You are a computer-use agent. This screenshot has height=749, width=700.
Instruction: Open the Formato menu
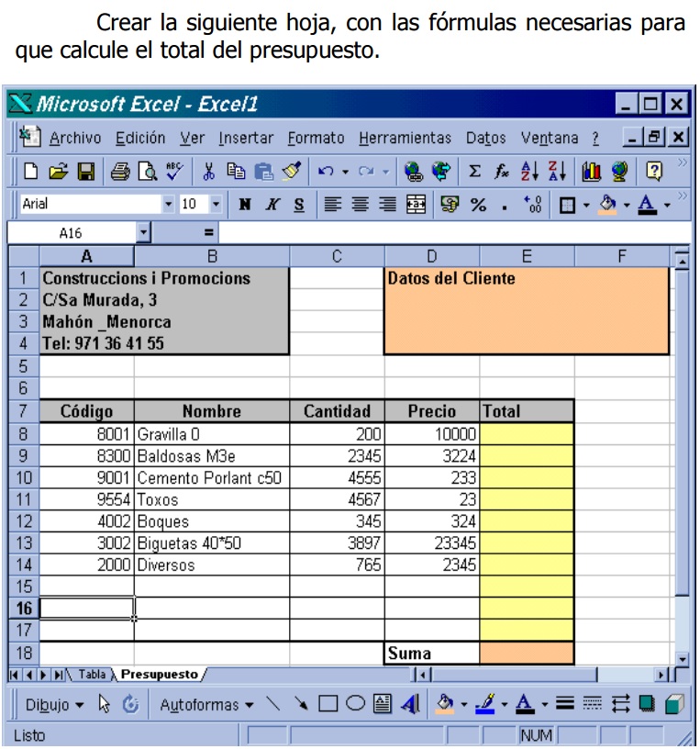[317, 138]
